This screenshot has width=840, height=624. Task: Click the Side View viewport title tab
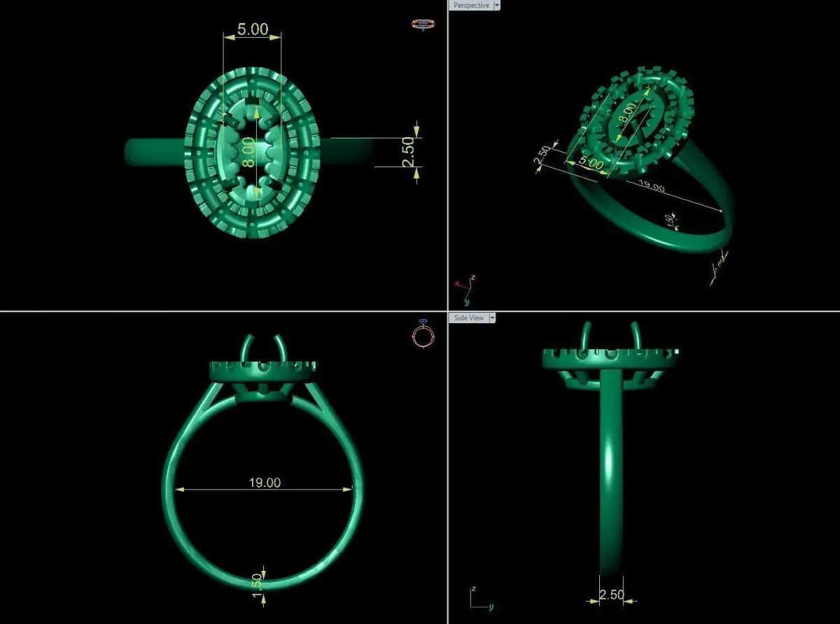468,318
